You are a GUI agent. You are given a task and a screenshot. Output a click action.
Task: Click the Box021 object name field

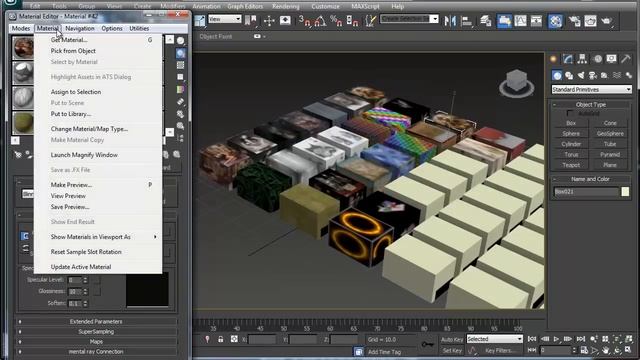[x=586, y=191]
